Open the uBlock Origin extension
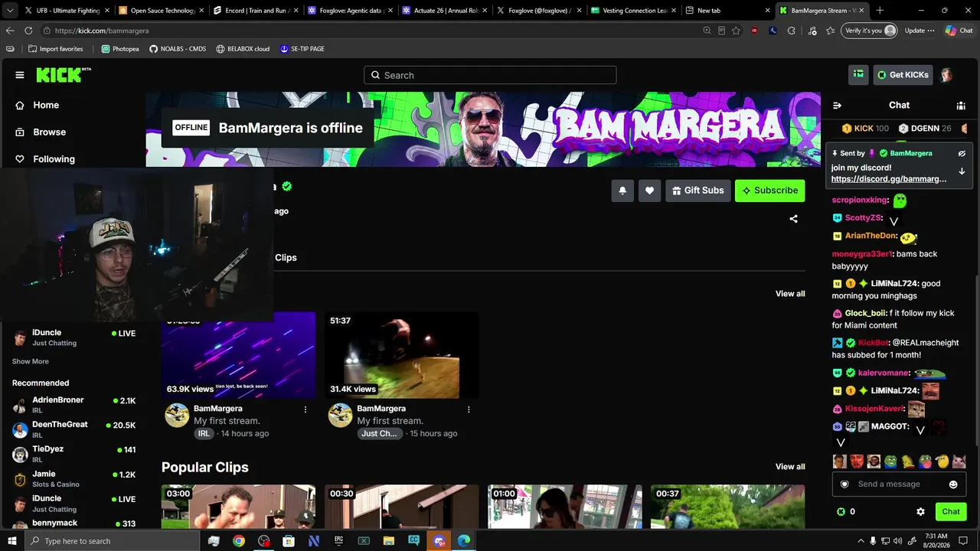The height and width of the screenshot is (551, 980). click(755, 31)
